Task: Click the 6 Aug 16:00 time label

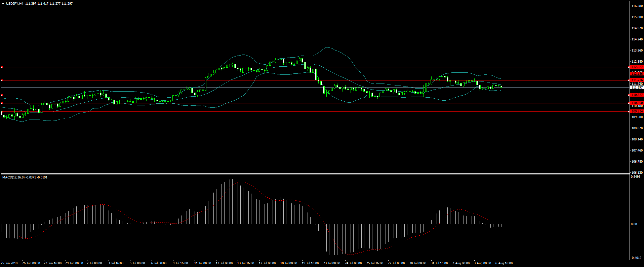Action: [x=504, y=263]
